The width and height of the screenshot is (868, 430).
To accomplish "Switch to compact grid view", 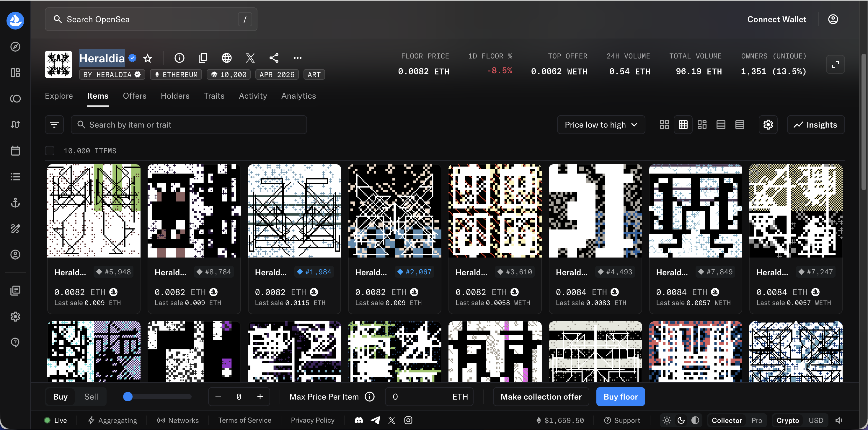I will coord(683,125).
